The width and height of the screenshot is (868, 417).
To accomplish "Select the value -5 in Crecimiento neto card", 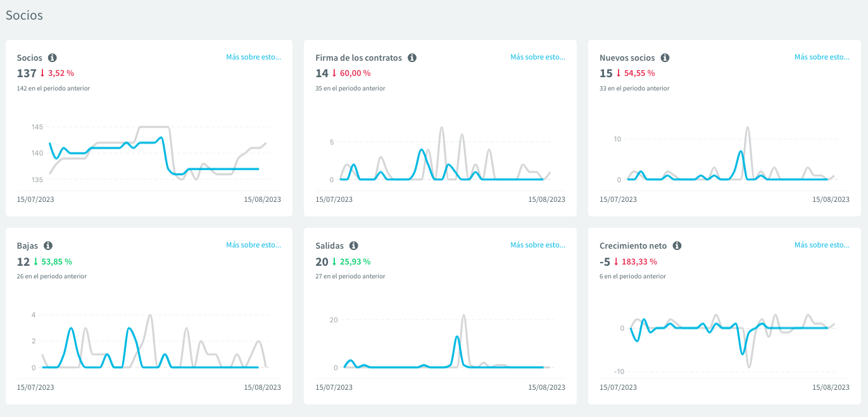I will (x=605, y=261).
